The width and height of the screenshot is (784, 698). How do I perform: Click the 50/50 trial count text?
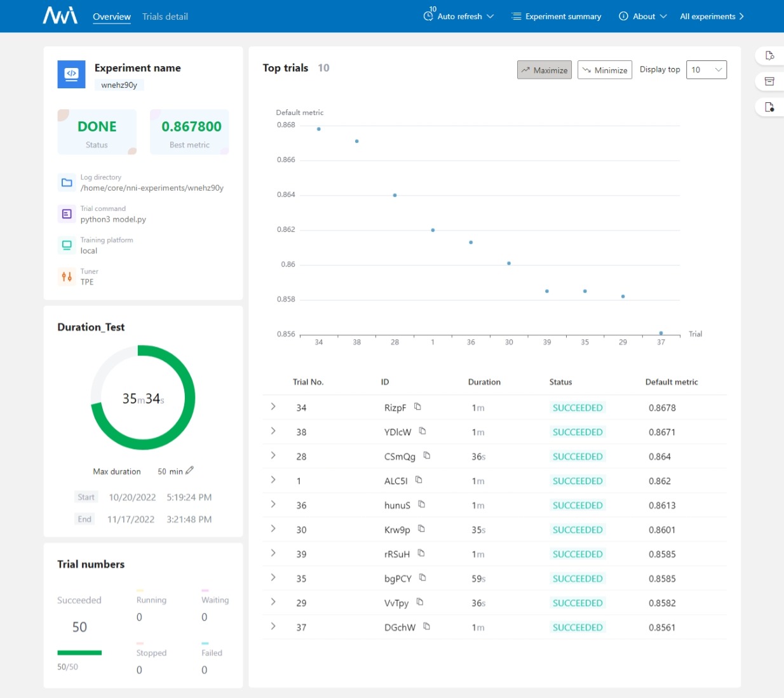pos(67,667)
